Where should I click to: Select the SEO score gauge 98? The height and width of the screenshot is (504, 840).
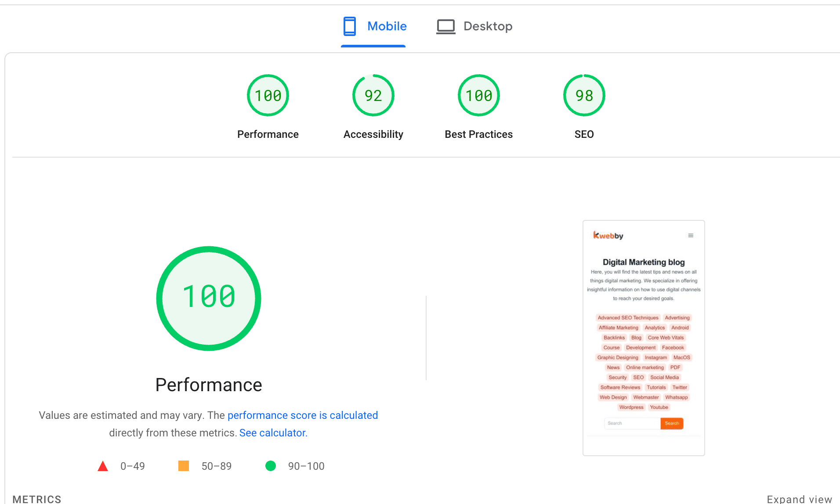pos(584,95)
